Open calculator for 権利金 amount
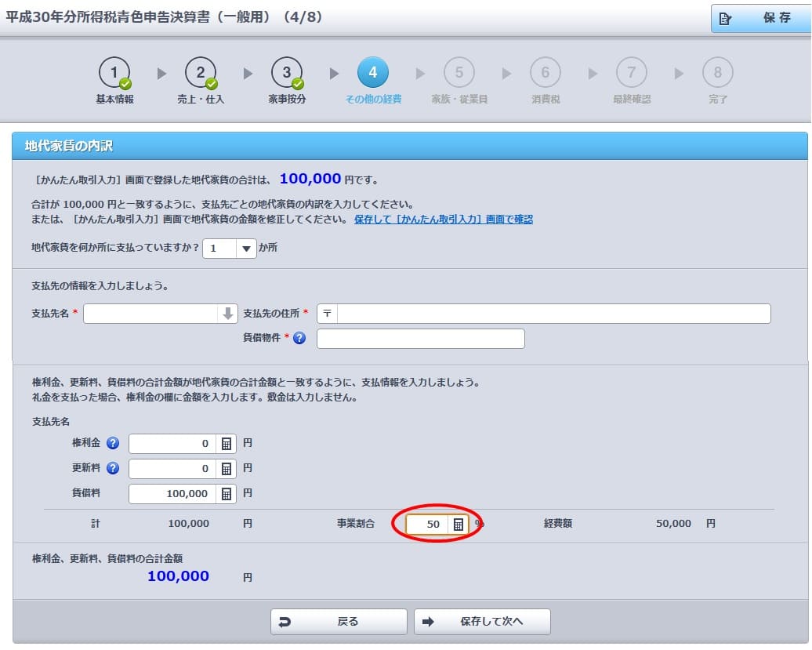Screen dimensions: 812x650 click(227, 444)
